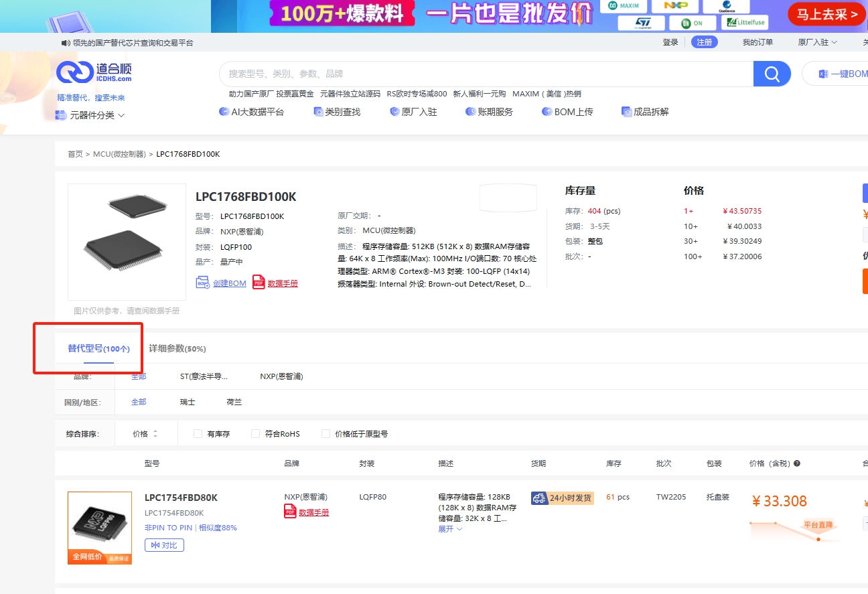This screenshot has width=868, height=594.
Task: Open MCU(微控制器) breadcrumb
Action: (119, 154)
